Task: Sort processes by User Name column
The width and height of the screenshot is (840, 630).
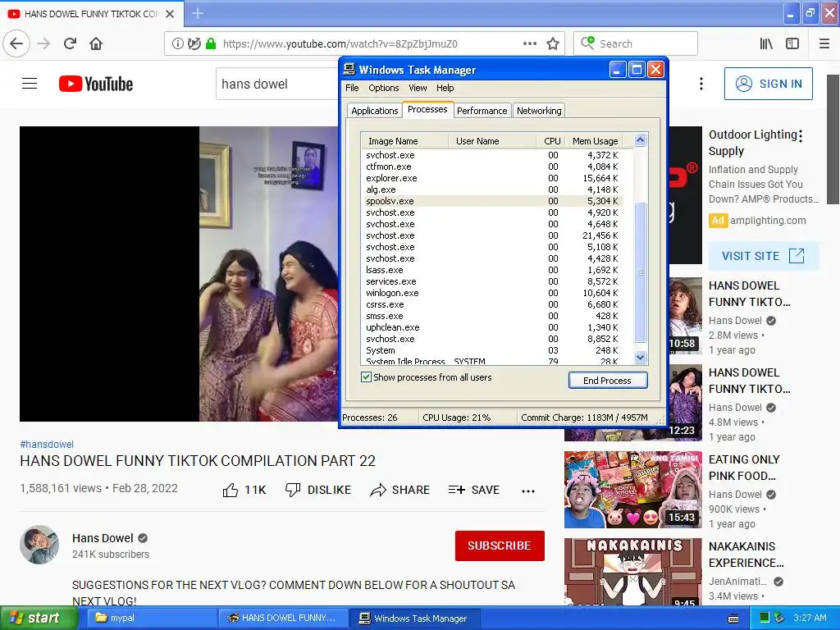Action: [x=492, y=141]
